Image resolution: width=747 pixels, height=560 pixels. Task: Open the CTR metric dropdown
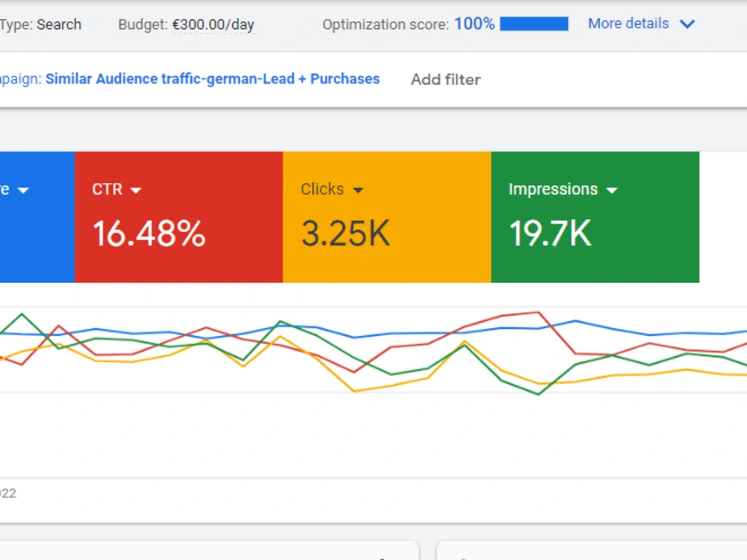tap(136, 190)
